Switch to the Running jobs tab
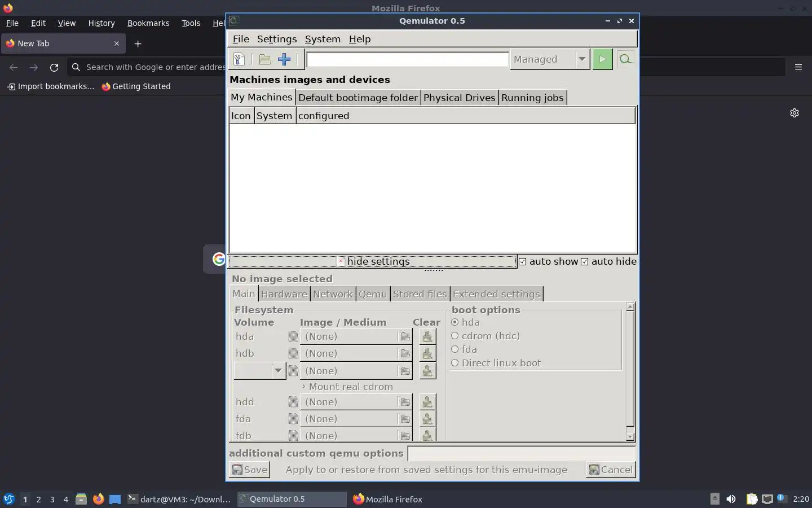 532,98
